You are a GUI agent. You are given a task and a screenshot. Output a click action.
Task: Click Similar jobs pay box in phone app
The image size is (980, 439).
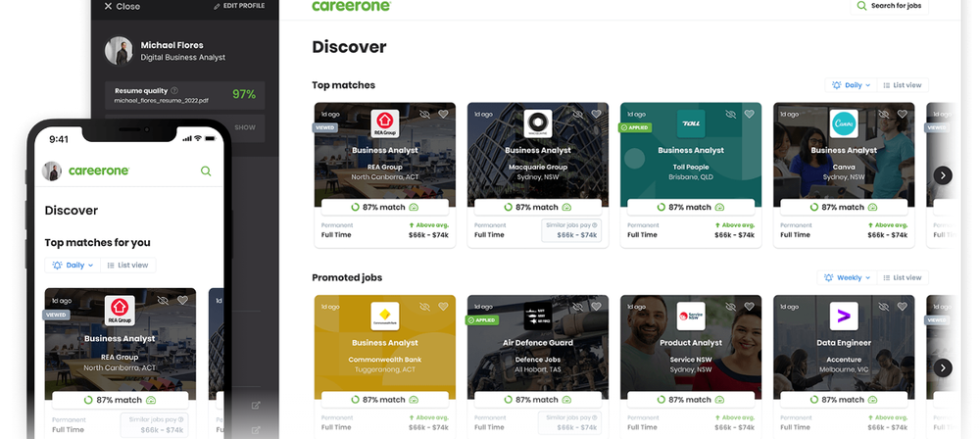click(154, 425)
